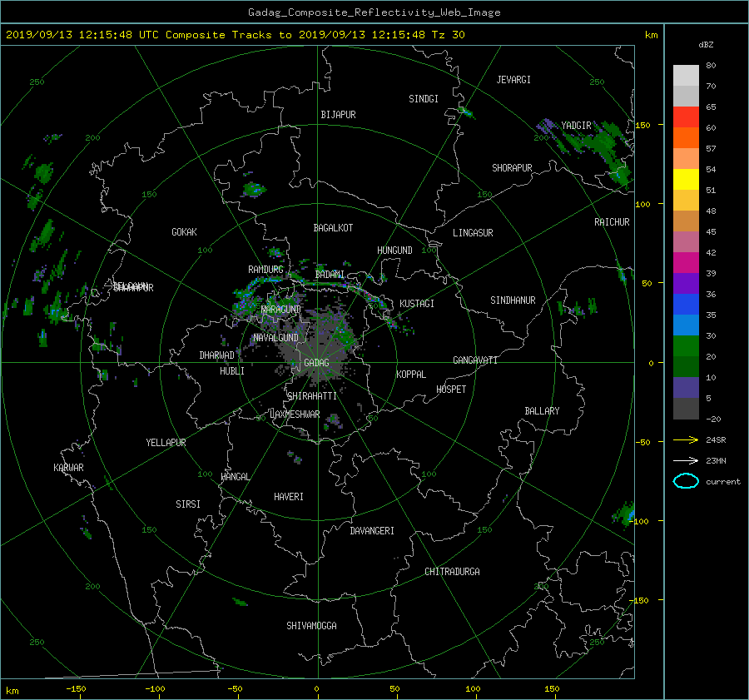Click the dBZ legend heading
Screen dimensions: 749x700
click(706, 44)
